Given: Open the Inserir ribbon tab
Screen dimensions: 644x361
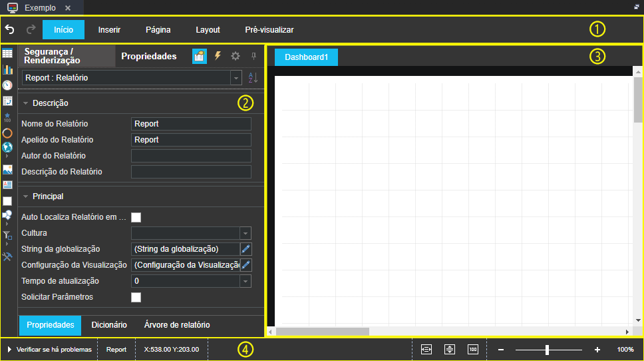Looking at the screenshot, I should (x=109, y=29).
